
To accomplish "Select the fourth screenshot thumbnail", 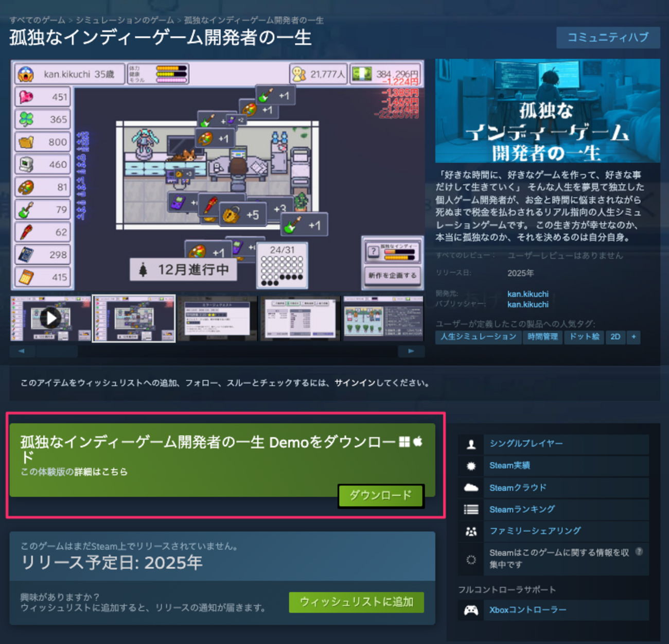I will click(300, 318).
